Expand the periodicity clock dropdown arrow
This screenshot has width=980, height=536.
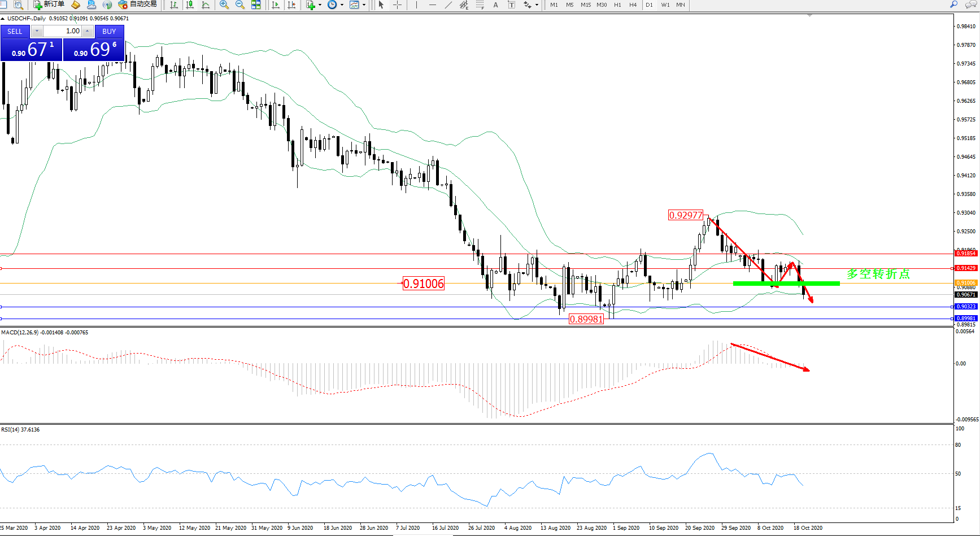342,5
